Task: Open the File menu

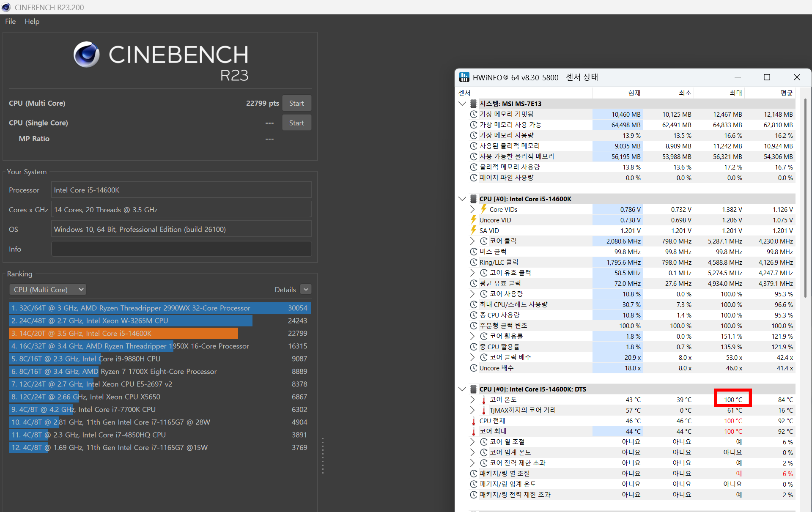Action: [x=10, y=22]
